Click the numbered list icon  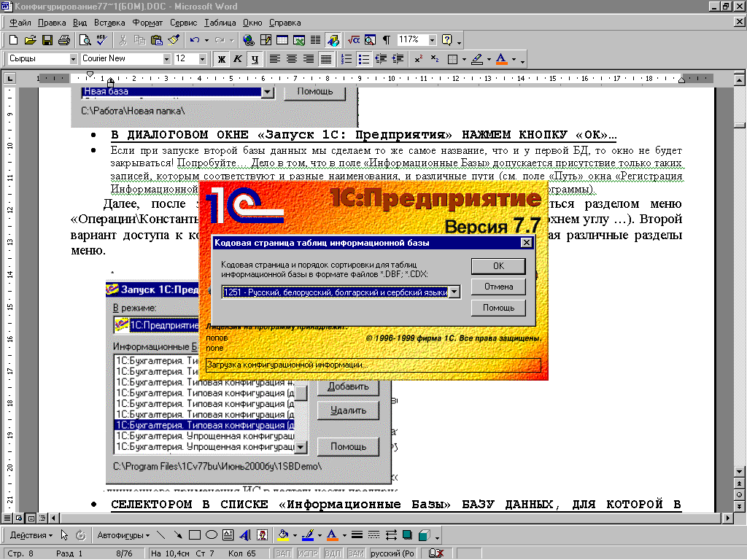pyautogui.click(x=347, y=59)
